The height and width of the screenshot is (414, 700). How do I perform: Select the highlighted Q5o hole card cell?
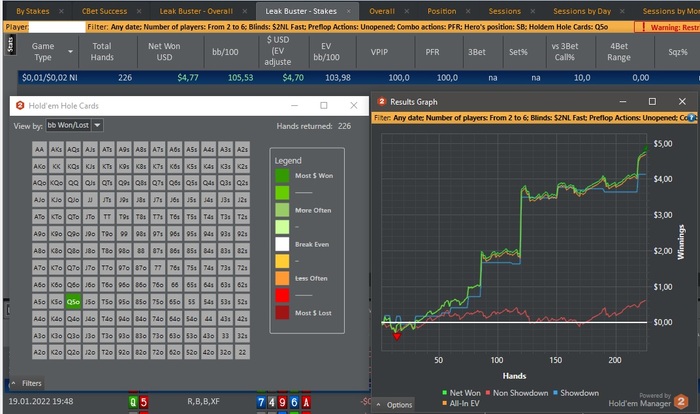click(73, 301)
